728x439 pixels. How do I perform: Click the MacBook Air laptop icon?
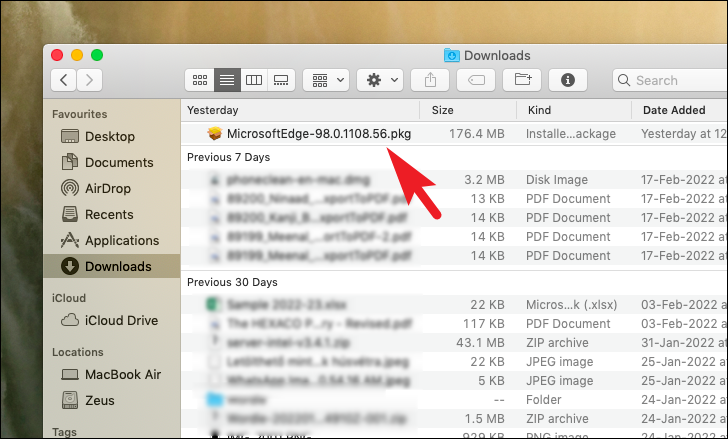tap(70, 374)
